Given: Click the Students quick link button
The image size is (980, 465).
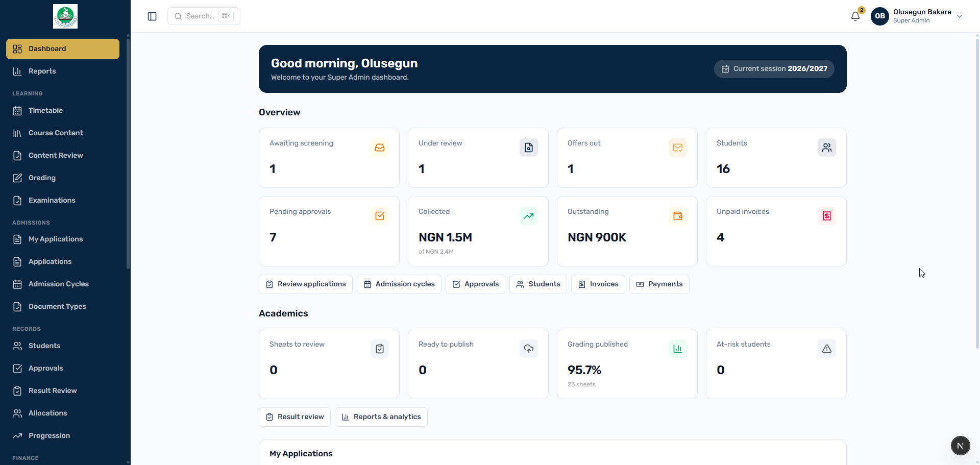Looking at the screenshot, I should (538, 284).
